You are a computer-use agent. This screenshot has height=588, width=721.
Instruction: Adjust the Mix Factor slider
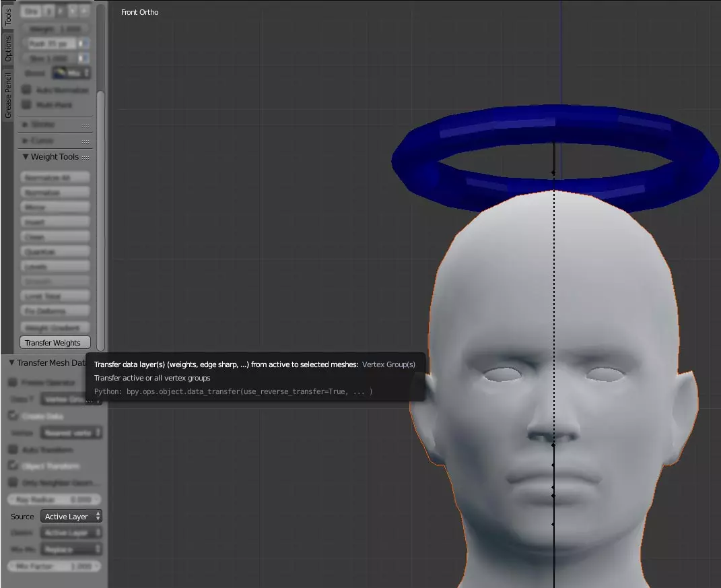point(55,566)
